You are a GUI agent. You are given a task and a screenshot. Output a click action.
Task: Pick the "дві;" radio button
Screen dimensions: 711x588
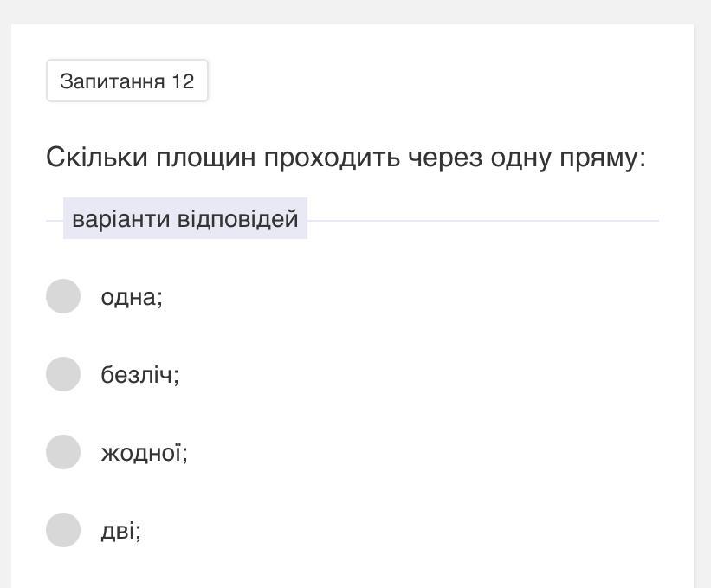[x=63, y=530]
